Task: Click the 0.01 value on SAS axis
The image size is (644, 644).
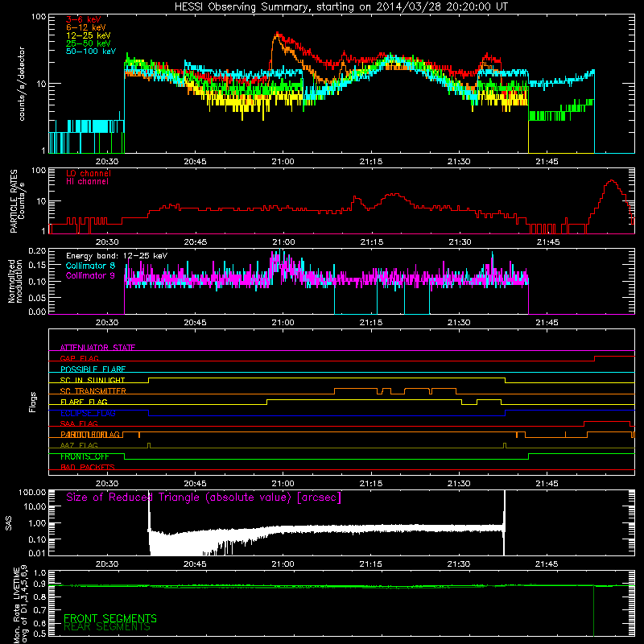Action: point(37,553)
